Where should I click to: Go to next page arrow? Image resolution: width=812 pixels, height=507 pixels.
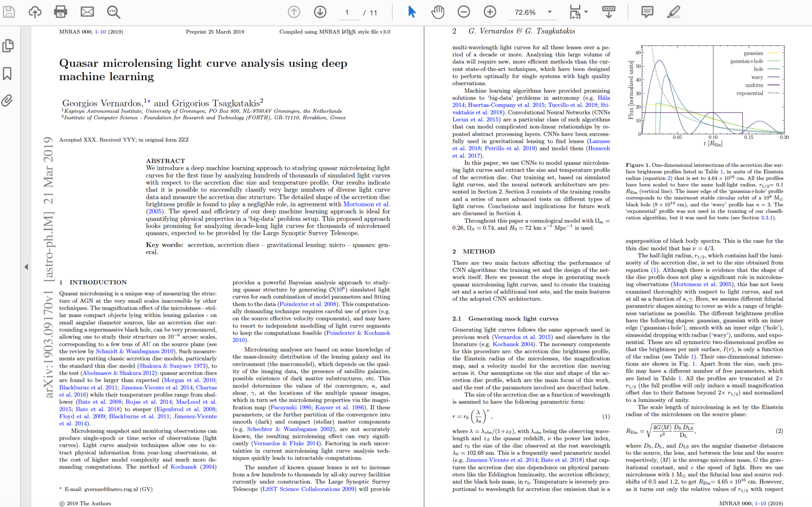point(320,12)
